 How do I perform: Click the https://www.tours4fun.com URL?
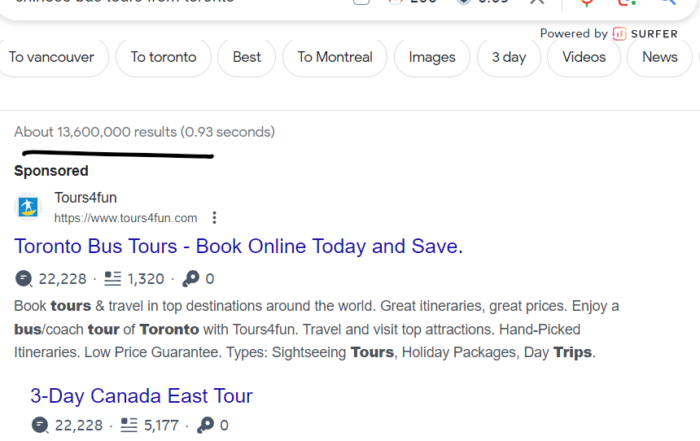[125, 218]
